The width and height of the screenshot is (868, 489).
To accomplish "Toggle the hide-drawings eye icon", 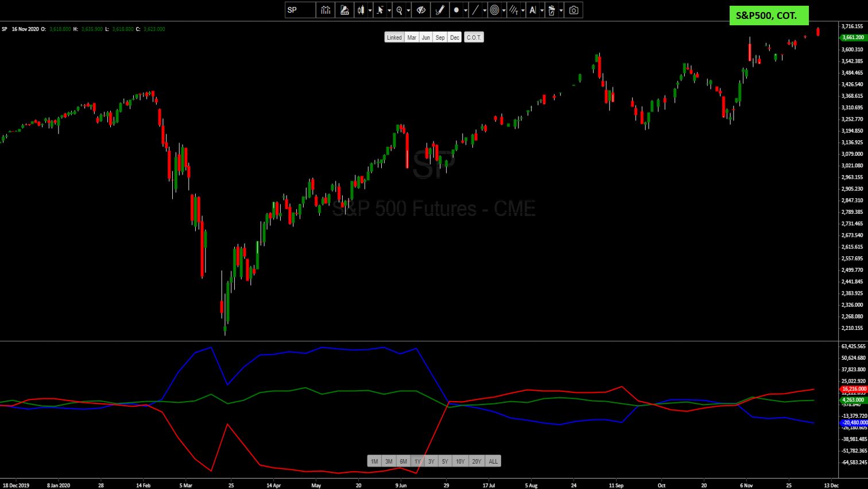I will pyautogui.click(x=421, y=10).
